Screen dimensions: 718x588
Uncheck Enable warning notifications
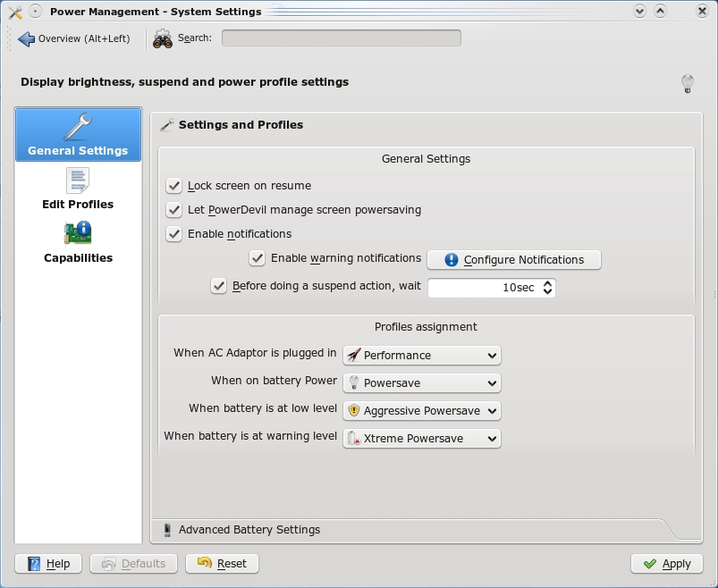pyautogui.click(x=258, y=258)
